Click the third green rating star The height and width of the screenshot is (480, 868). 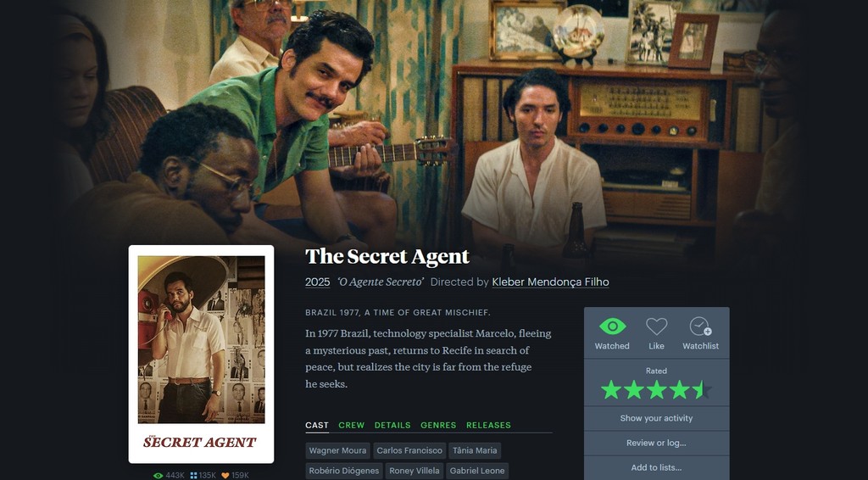657,390
